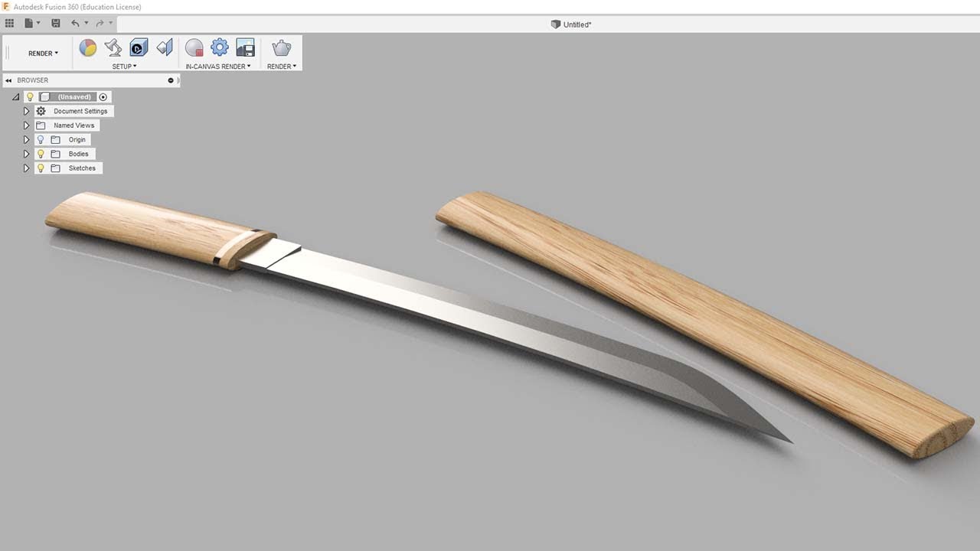Click the Named Views folder icon
The image size is (980, 551).
pyautogui.click(x=41, y=126)
